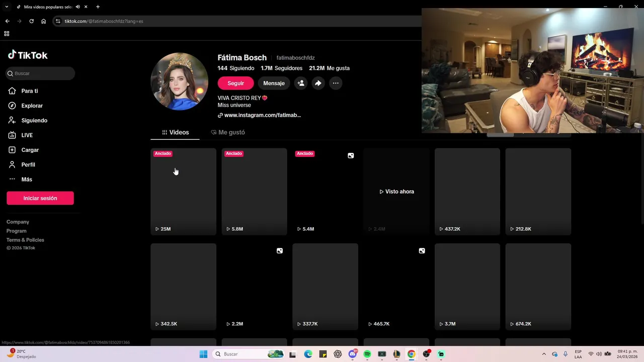Open the video with 342.5K views
This screenshot has height=362, width=644.
pyautogui.click(x=184, y=287)
